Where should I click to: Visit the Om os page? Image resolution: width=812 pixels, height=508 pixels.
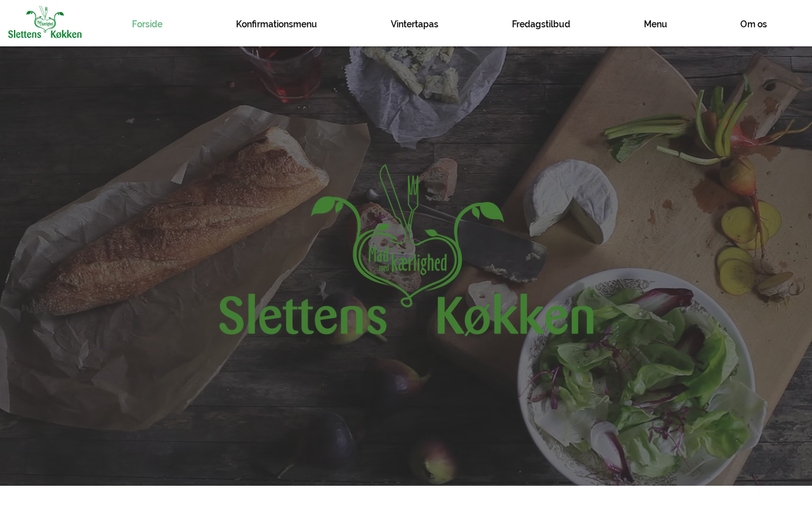pos(754,24)
